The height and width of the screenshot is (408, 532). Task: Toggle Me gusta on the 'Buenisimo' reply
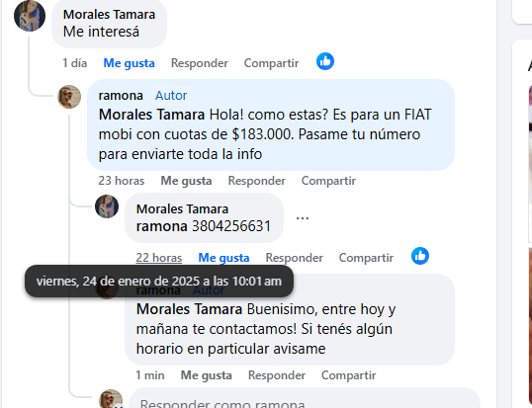(x=207, y=375)
